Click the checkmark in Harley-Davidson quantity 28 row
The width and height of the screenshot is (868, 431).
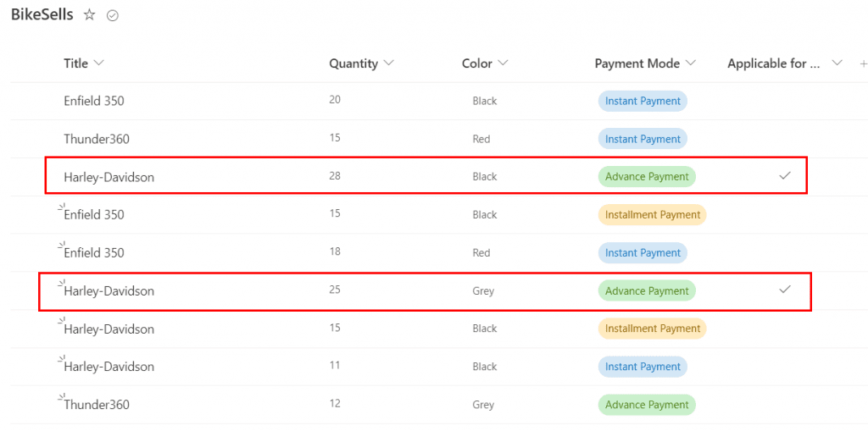784,175
